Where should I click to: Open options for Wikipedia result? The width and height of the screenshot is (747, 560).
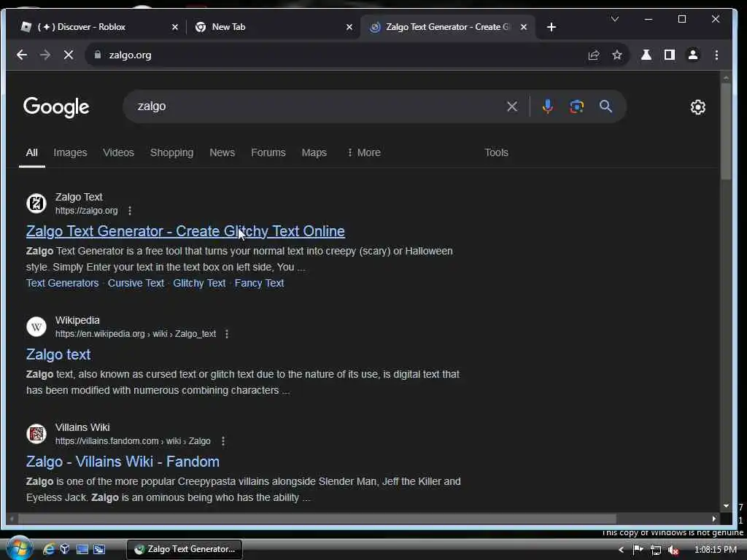[x=227, y=334]
